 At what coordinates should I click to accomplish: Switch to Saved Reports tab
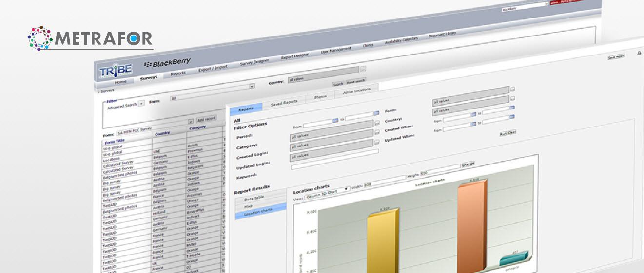pyautogui.click(x=284, y=102)
